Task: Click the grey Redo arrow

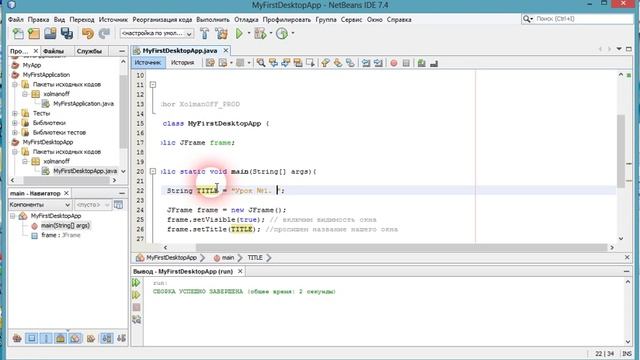Action: (104, 33)
